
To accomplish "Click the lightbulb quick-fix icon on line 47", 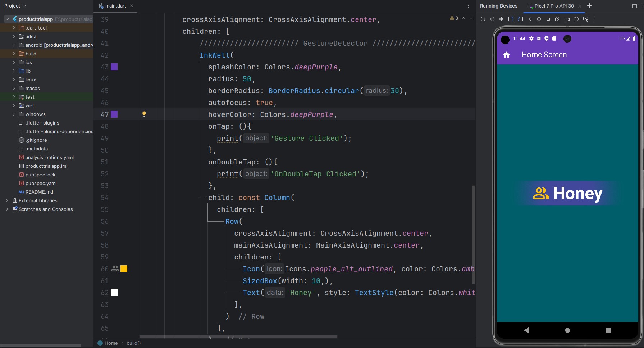I will [144, 114].
